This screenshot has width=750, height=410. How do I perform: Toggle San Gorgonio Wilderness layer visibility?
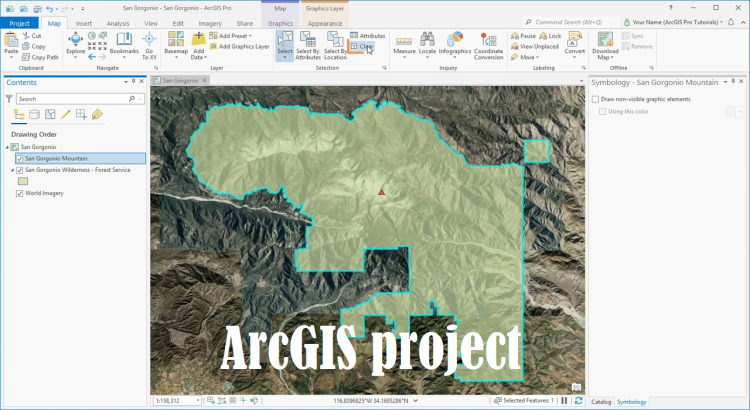(x=20, y=170)
